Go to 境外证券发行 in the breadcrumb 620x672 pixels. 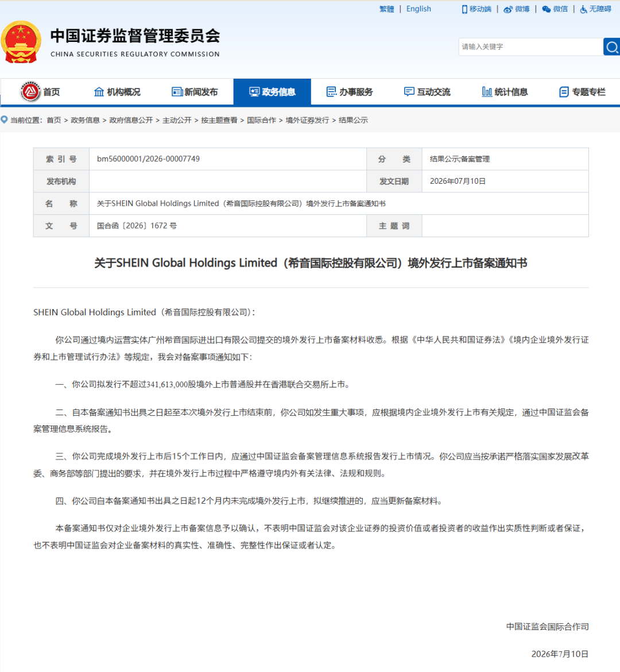[307, 120]
